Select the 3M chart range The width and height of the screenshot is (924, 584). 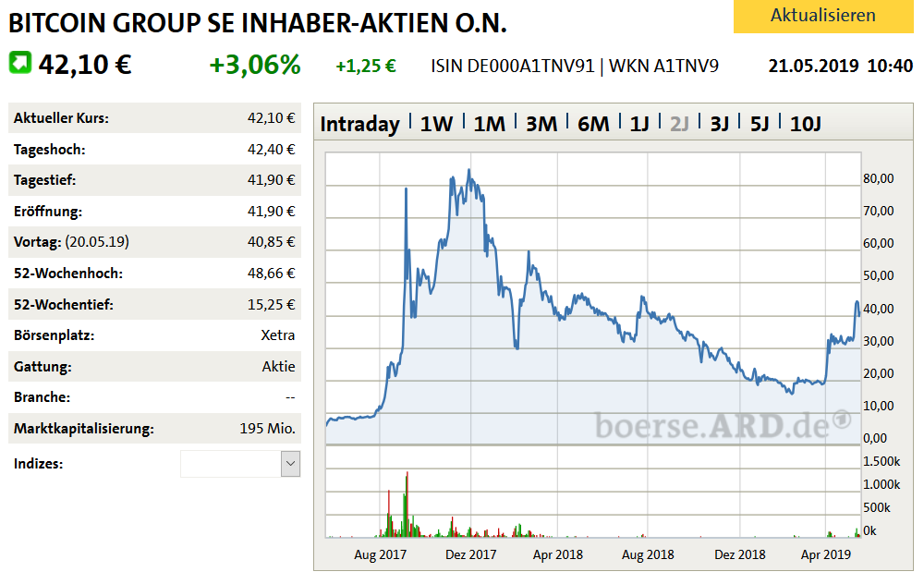[541, 124]
